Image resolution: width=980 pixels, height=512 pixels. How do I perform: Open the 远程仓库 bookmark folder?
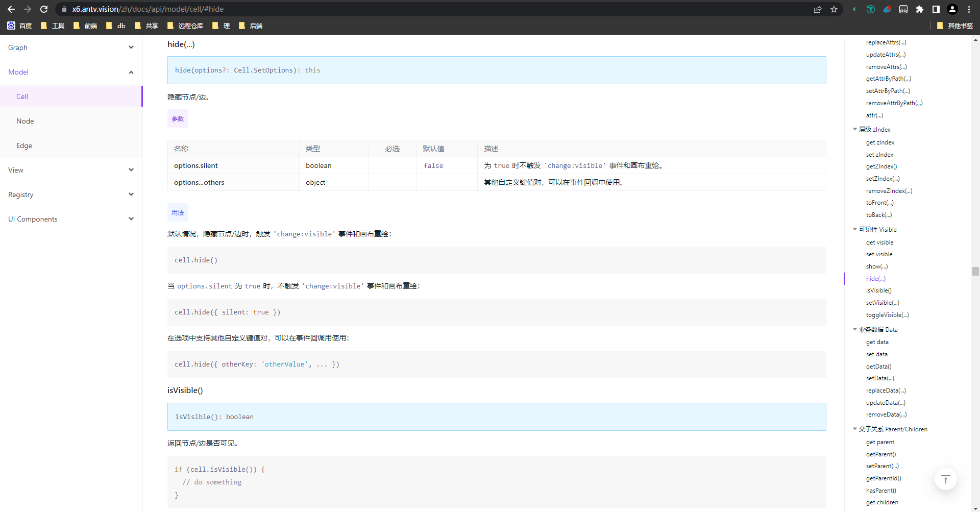(x=185, y=26)
